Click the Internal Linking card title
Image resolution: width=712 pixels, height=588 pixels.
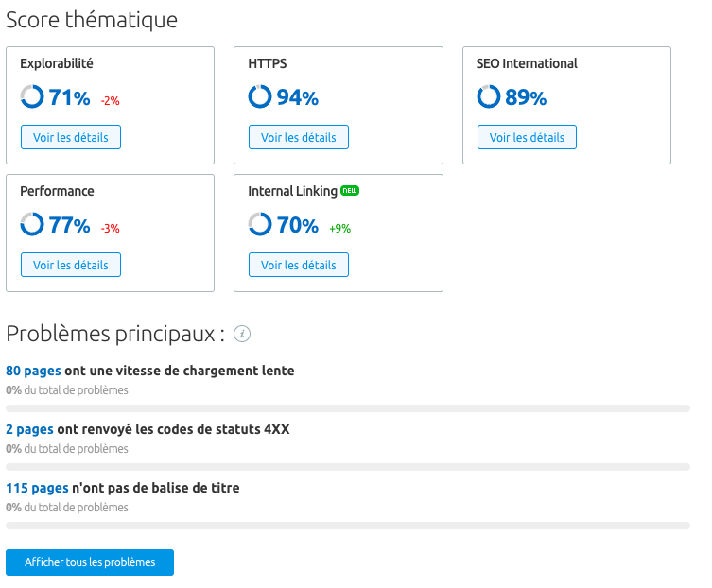pyautogui.click(x=292, y=191)
